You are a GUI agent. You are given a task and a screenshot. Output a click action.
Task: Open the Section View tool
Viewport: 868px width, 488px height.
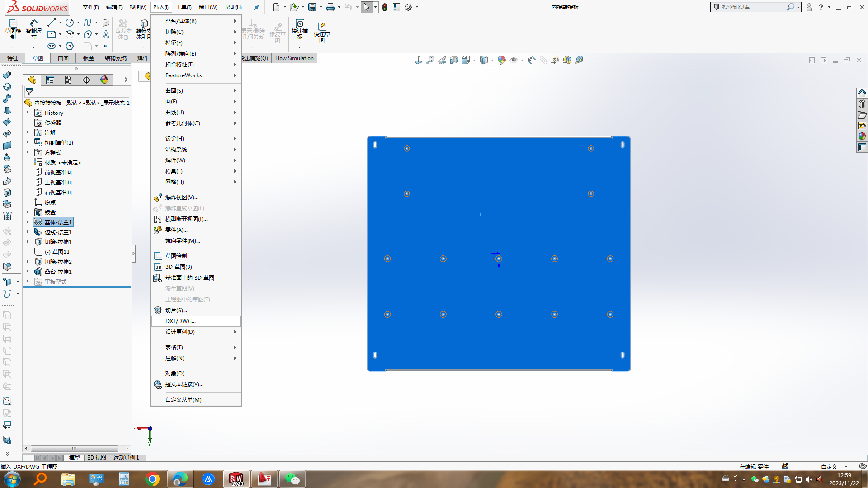(454, 60)
